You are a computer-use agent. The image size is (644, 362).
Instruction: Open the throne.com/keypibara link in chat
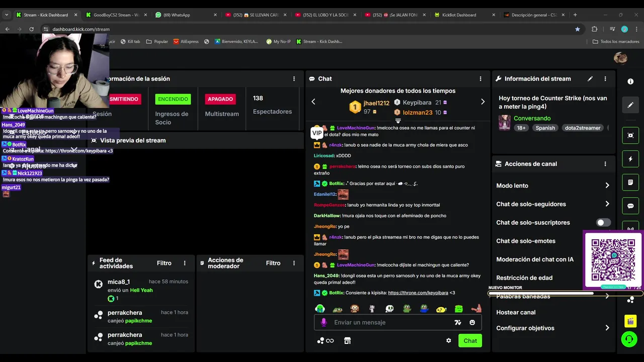[418, 293]
